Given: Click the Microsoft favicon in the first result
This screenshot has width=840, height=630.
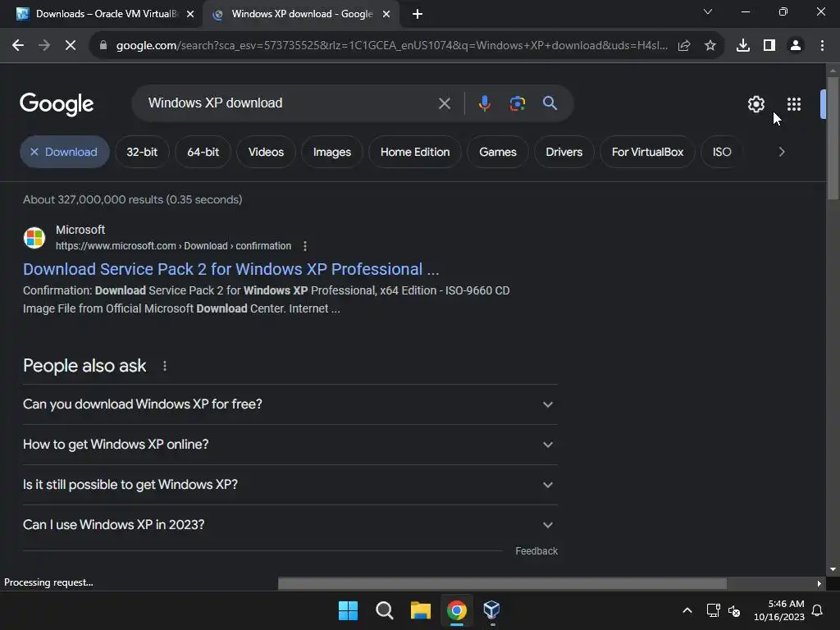Looking at the screenshot, I should pos(34,238).
